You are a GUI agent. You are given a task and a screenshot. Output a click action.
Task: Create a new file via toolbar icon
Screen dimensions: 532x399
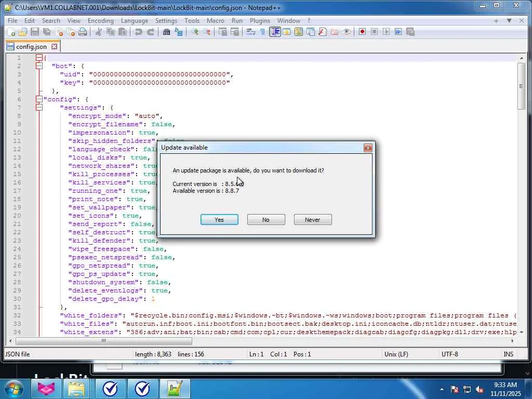(x=11, y=32)
